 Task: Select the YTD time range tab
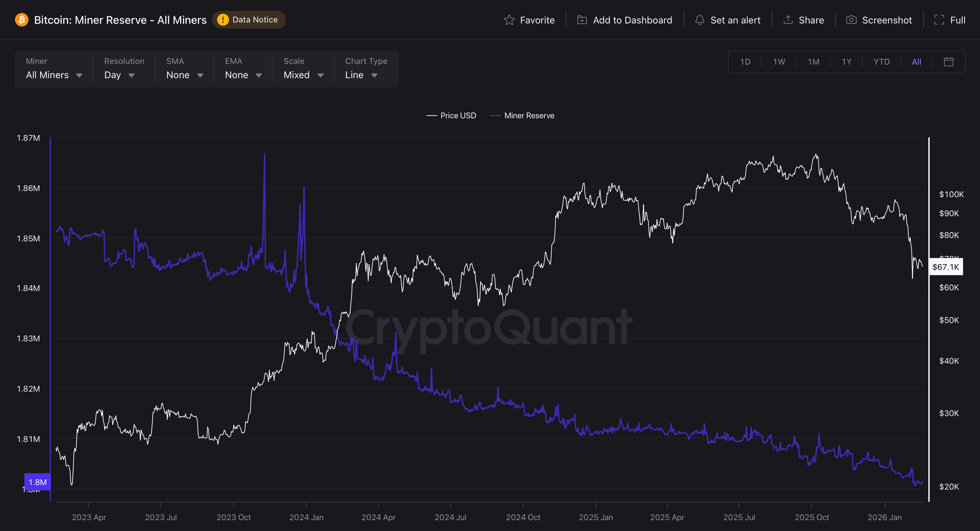click(x=881, y=62)
